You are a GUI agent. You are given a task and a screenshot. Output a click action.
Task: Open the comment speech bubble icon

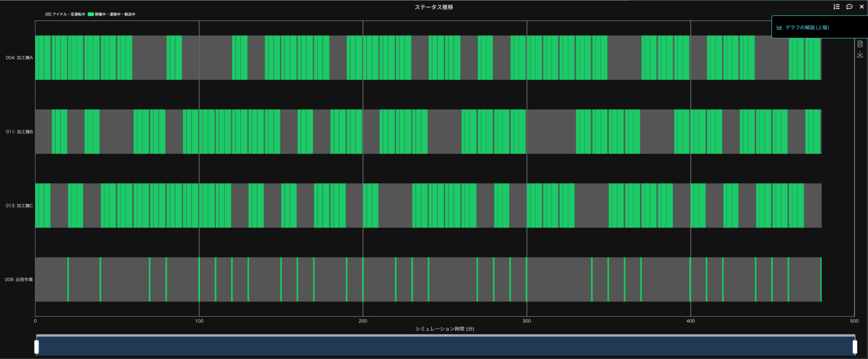(849, 7)
